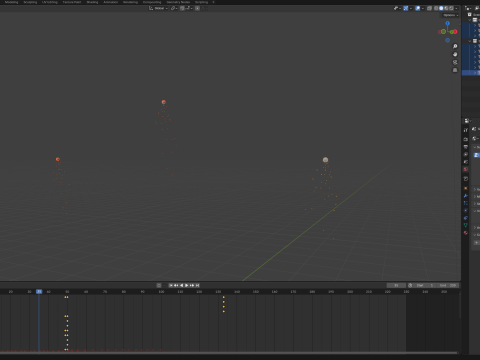Screen dimensions: 480x360
Task: Click the Start frame field in timeline
Action: (425, 285)
